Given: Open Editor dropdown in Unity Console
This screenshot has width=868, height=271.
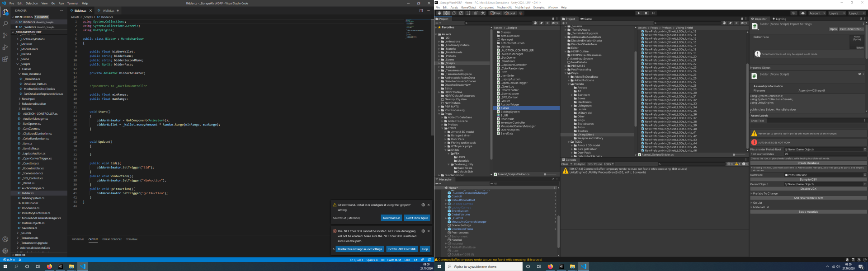Looking at the screenshot, I should tap(609, 164).
